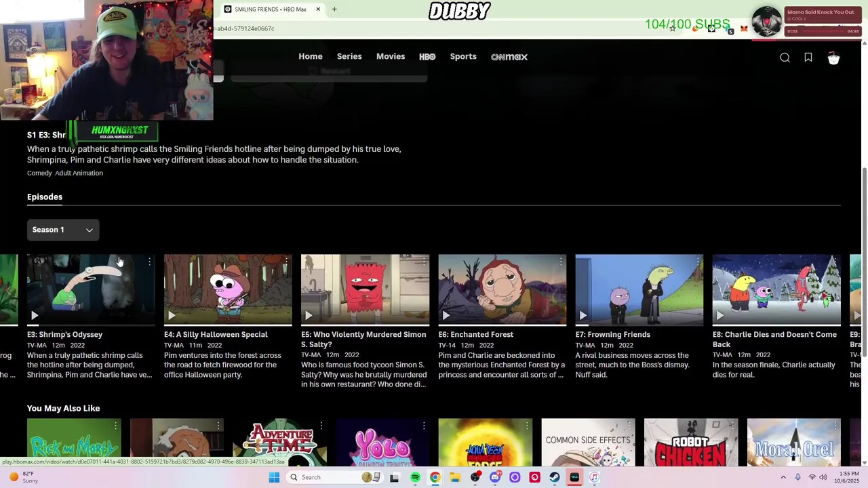Open the Sports nav item
The width and height of the screenshot is (868, 488).
[463, 57]
